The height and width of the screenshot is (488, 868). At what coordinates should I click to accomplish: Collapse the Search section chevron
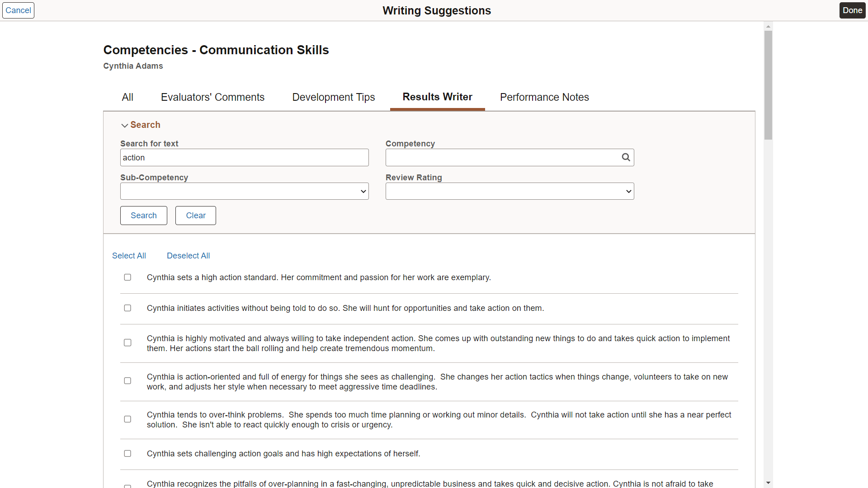[x=124, y=125]
